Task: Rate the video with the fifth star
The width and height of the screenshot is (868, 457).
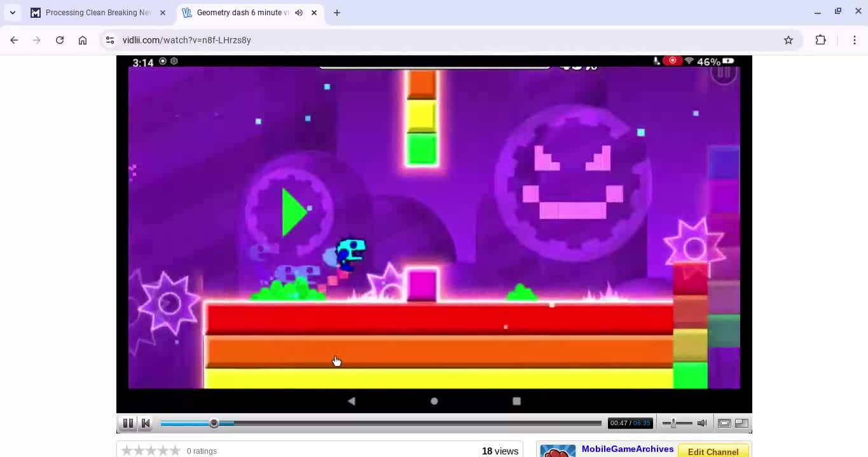Action: point(175,451)
